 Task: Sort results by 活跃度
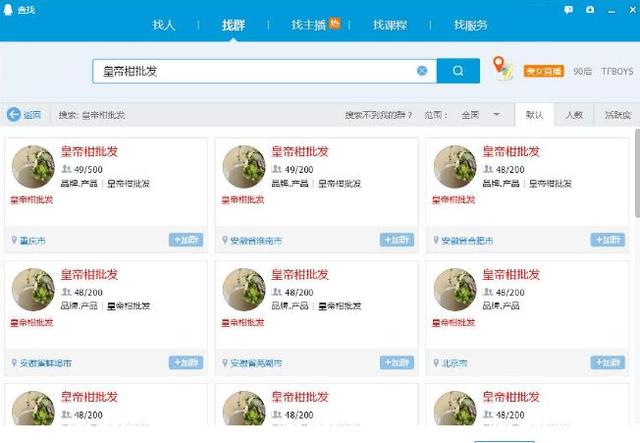coord(618,115)
